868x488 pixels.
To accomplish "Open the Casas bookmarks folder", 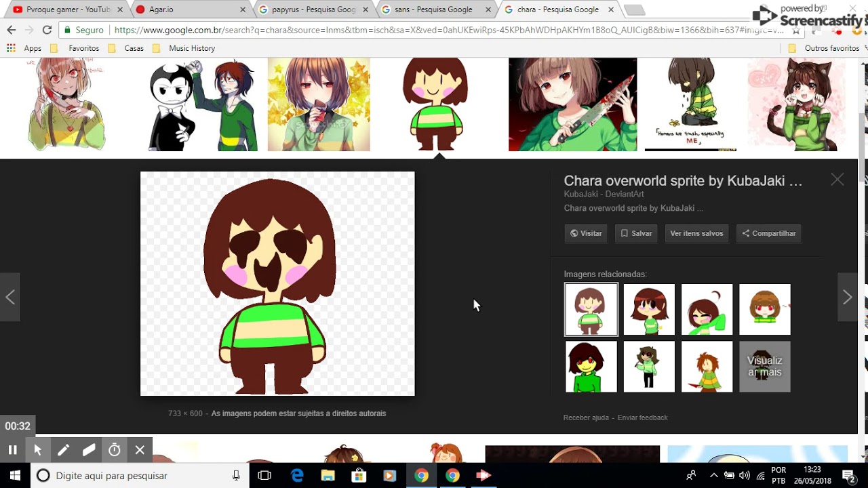I will (125, 48).
